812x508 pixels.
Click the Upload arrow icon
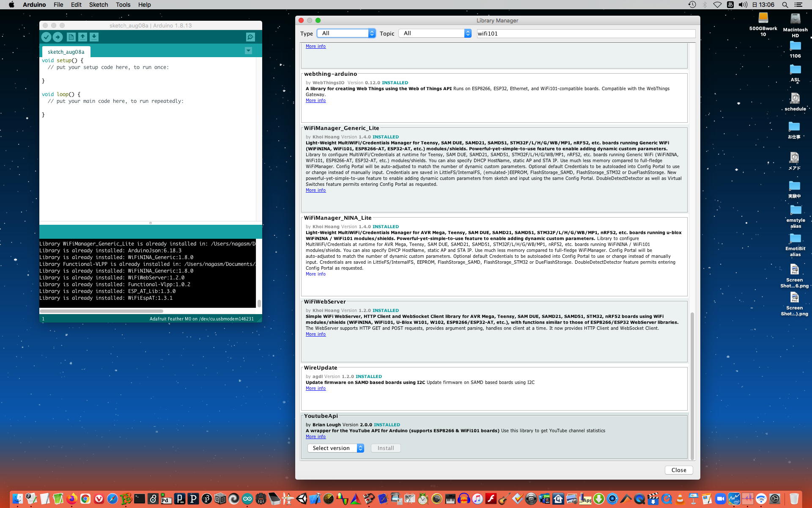58,37
